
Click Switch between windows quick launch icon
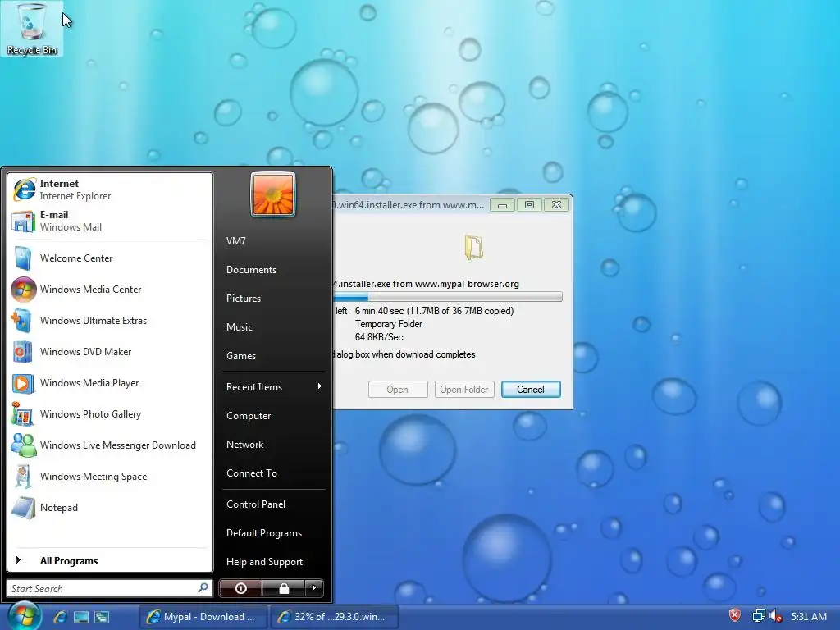click(x=102, y=617)
